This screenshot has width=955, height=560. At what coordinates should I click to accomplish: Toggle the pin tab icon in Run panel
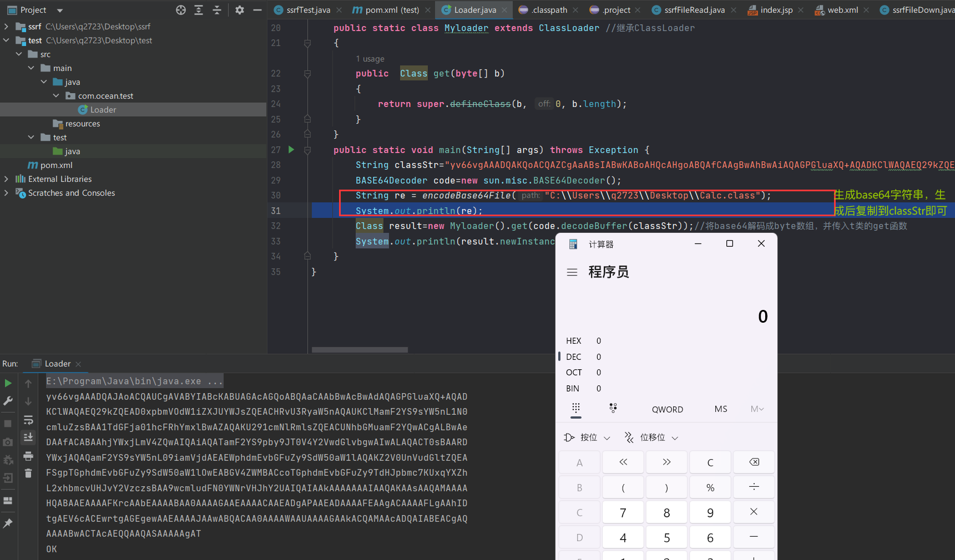click(x=8, y=523)
